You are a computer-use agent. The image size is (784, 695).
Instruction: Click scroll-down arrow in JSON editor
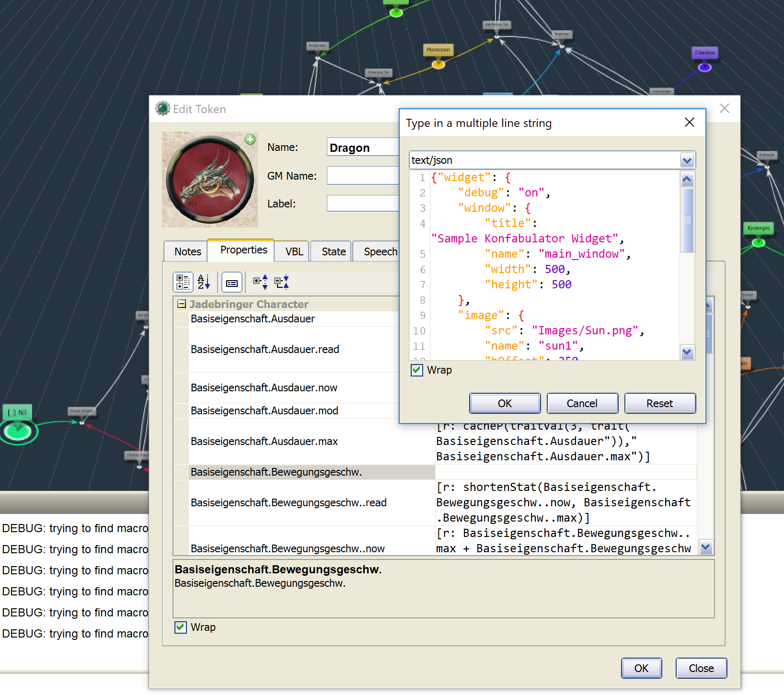coord(687,353)
